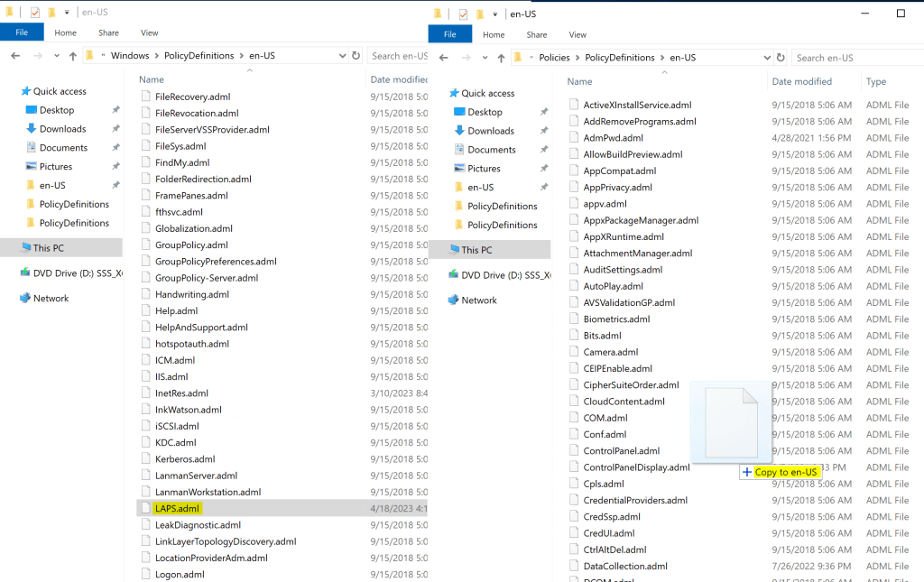924x582 pixels.
Task: Select the highlighted LAPS.adml file
Action: (177, 509)
